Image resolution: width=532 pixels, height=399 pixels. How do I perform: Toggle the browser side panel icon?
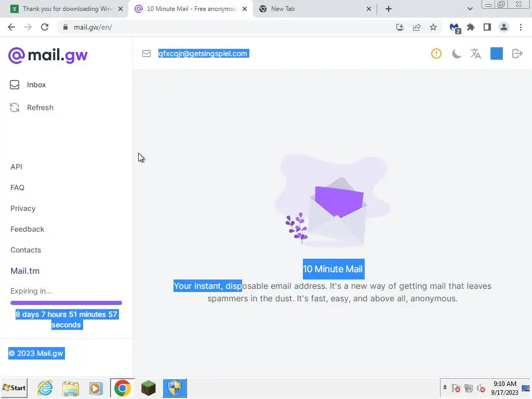(487, 27)
